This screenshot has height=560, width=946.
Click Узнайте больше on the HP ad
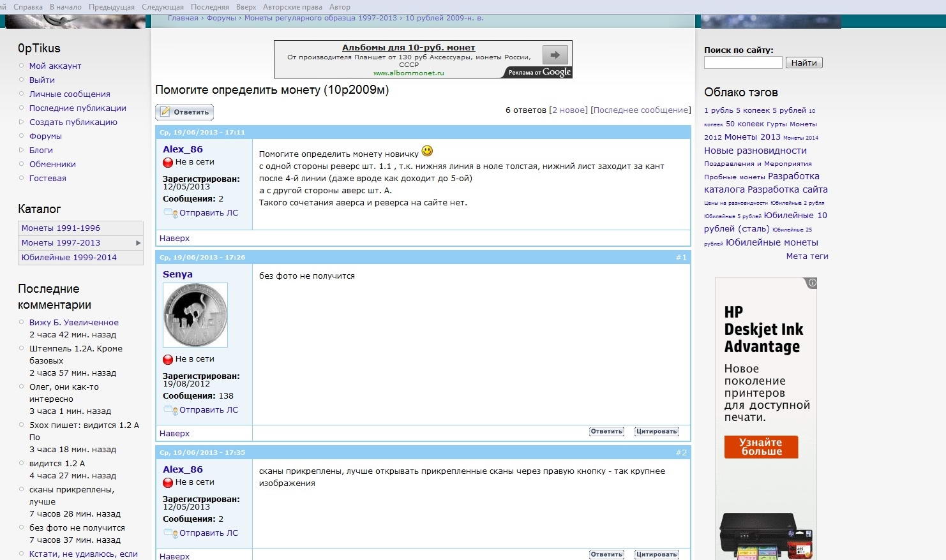(x=761, y=446)
